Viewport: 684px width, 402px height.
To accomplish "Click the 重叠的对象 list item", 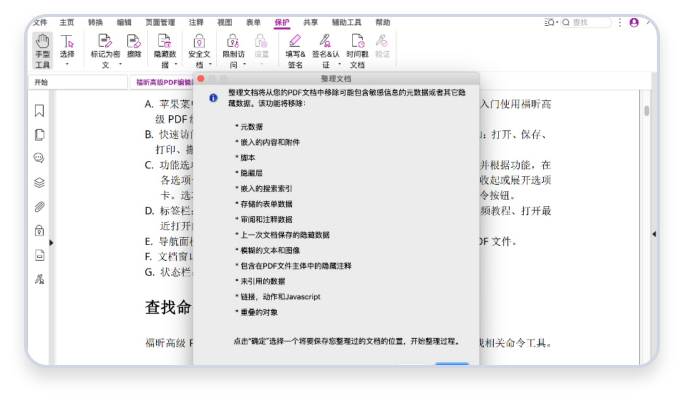I will pos(259,312).
